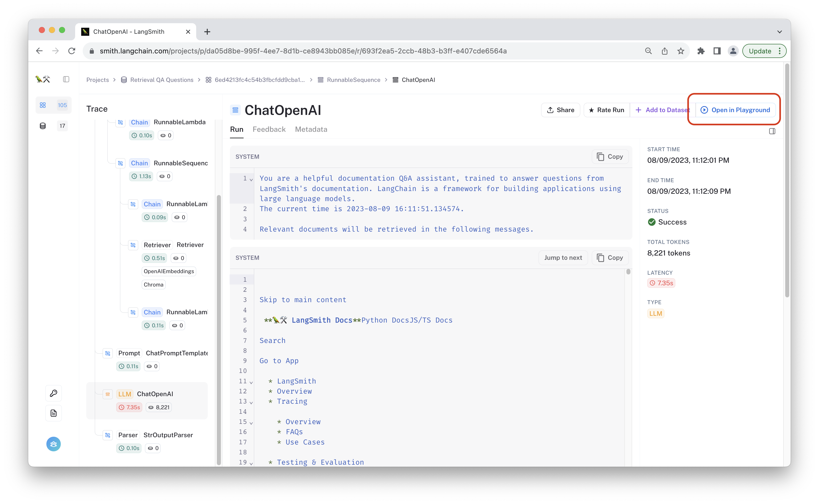
Task: Toggle the details side panel icon
Action: point(772,131)
